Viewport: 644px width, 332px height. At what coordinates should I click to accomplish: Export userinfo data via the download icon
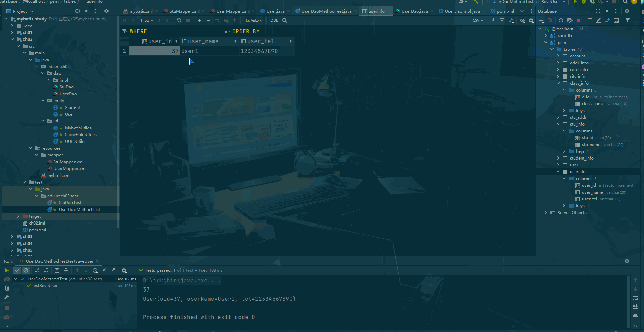pos(493,20)
